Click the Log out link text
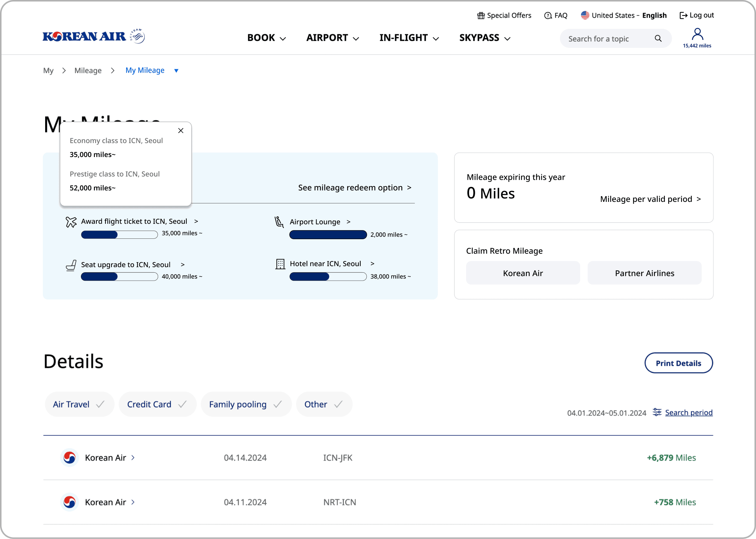Screen dimensions: 756x539 702,15
